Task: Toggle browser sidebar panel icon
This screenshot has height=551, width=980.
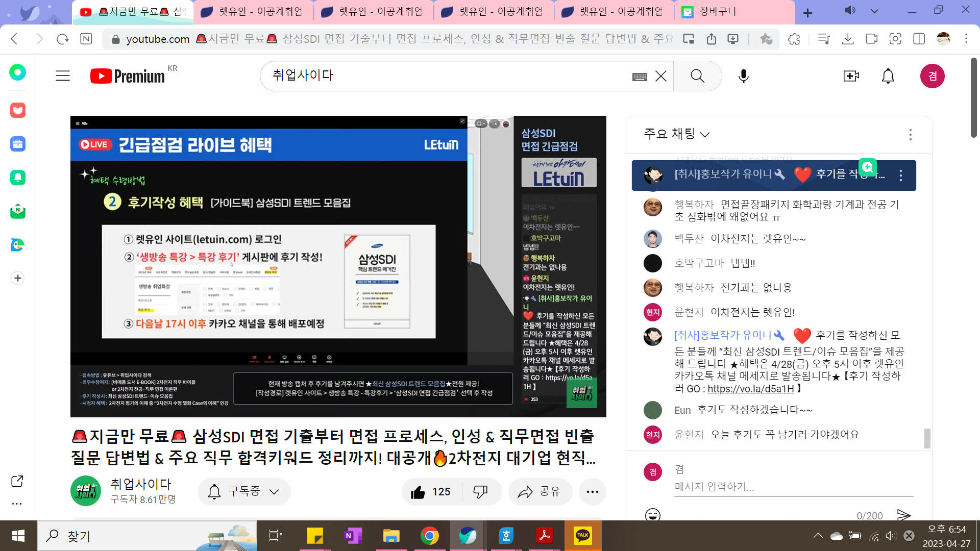Action: click(919, 39)
